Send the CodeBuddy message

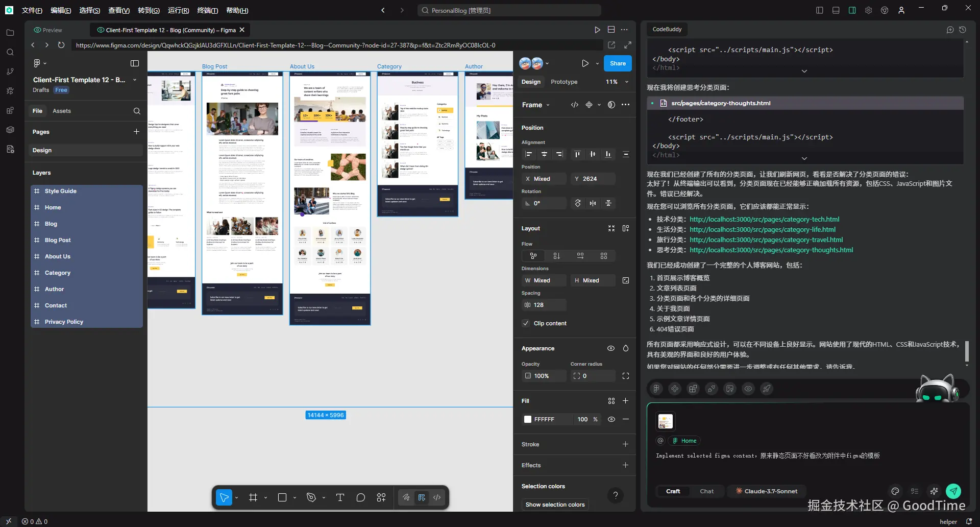pyautogui.click(x=953, y=491)
